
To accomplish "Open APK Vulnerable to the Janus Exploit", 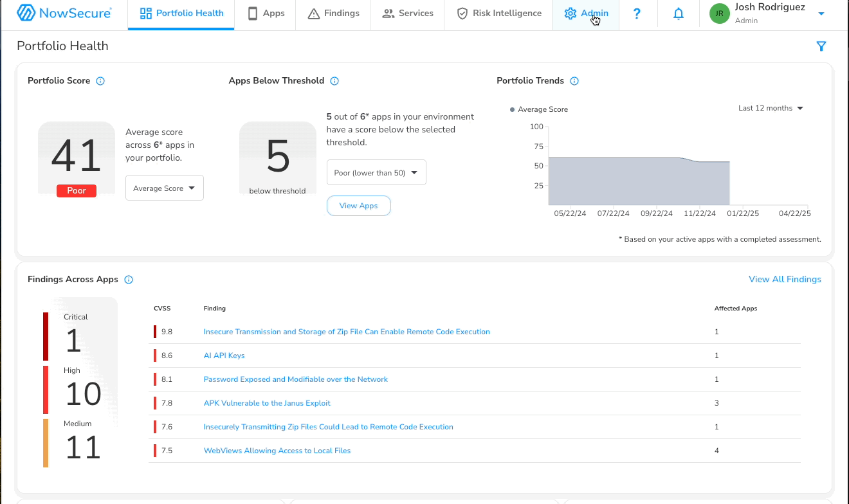I will [267, 403].
